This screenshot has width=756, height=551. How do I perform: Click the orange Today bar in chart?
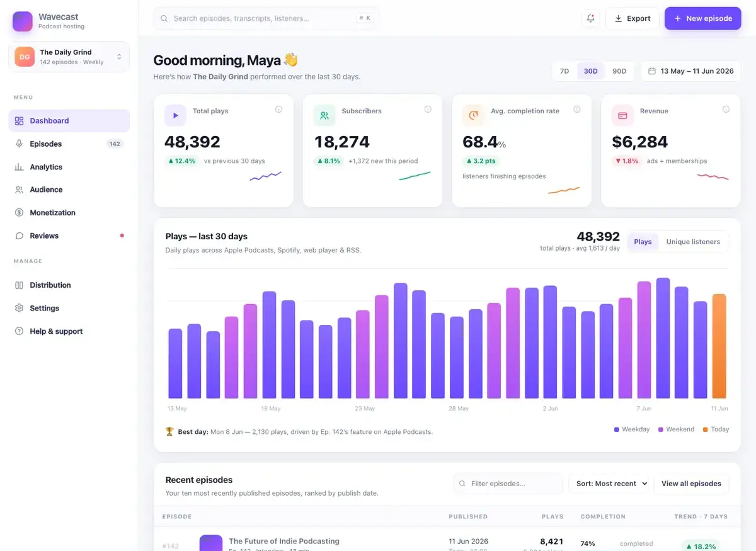(x=719, y=346)
